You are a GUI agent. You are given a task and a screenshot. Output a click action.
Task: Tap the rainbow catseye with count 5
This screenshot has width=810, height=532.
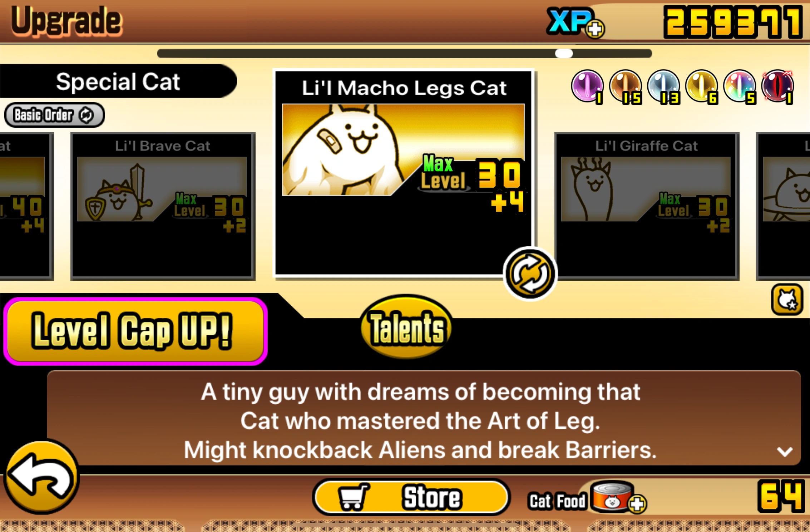click(740, 86)
